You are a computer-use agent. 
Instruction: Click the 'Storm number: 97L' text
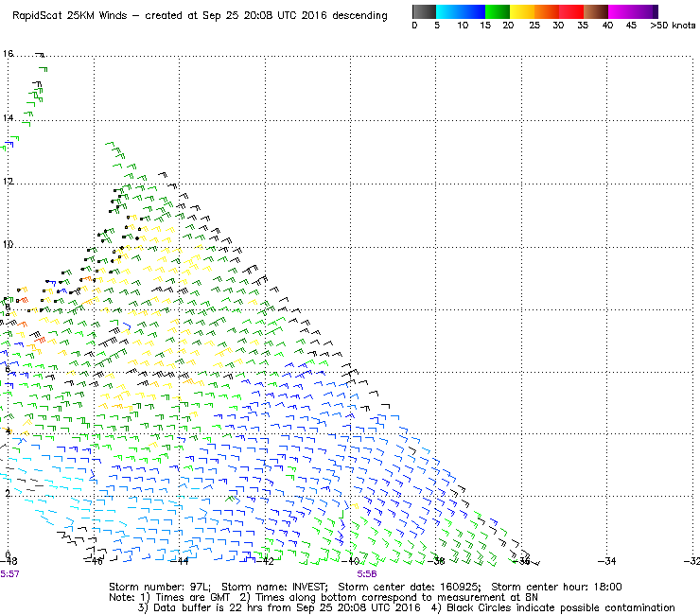click(x=160, y=587)
